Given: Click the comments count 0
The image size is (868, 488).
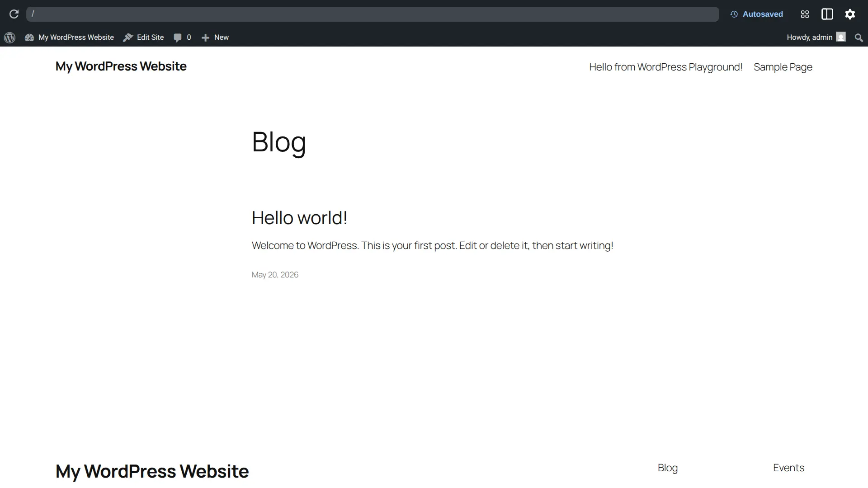Looking at the screenshot, I should [189, 38].
